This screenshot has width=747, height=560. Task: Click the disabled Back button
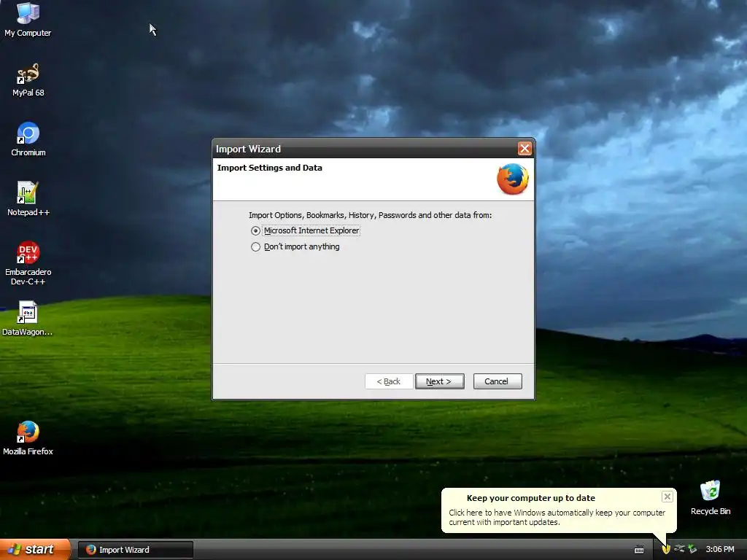389,381
